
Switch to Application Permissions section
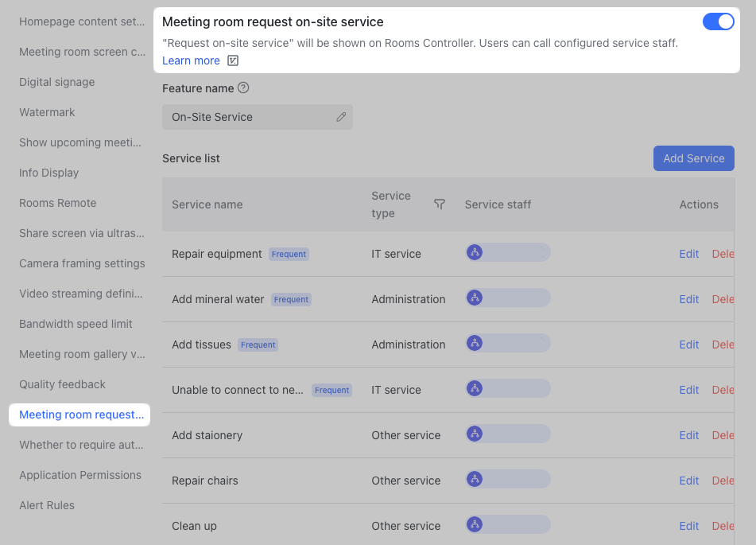coord(79,475)
